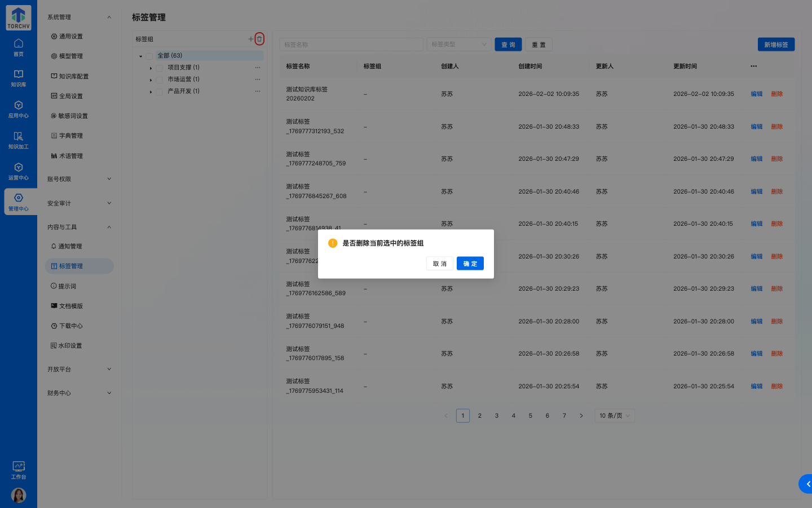Screen dimensions: 812x508
Task: Open the 工作台 icon at bottom
Action: [19, 470]
